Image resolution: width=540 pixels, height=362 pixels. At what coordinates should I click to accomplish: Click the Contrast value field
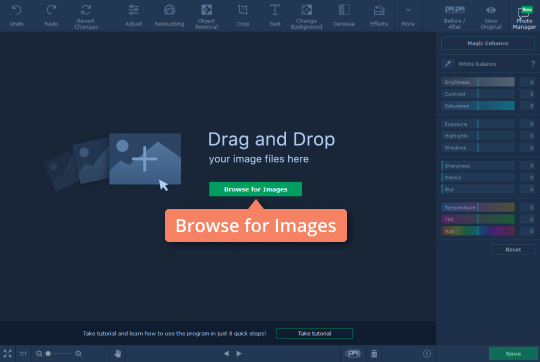coord(527,94)
